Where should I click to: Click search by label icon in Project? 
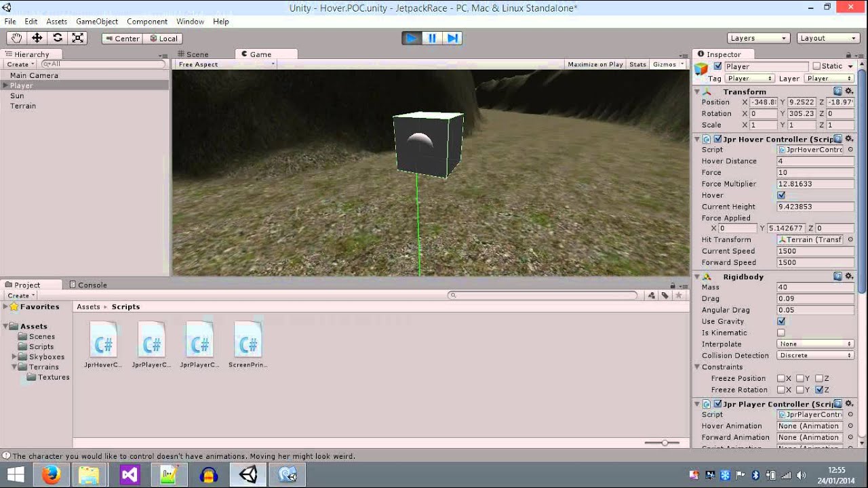(665, 296)
